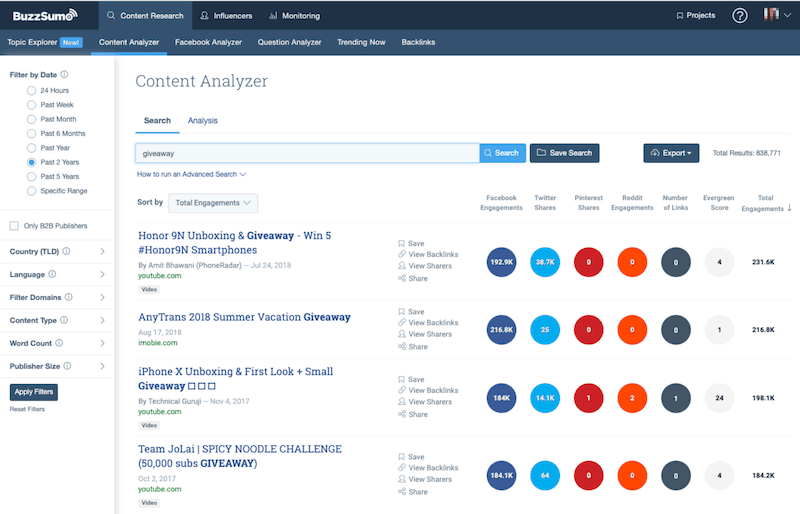Click the Country (TLD) info icon
Image resolution: width=800 pixels, height=514 pixels.
(x=66, y=251)
